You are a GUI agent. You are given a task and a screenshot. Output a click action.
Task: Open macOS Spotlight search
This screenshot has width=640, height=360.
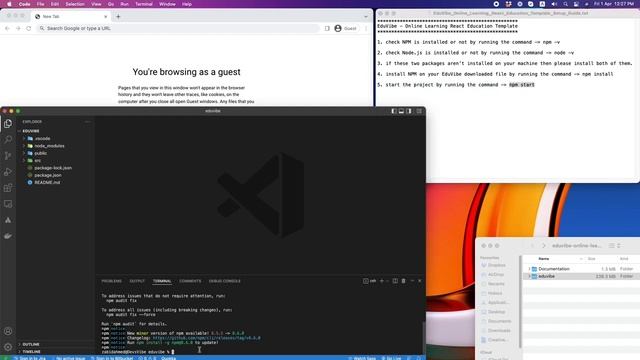565,4
